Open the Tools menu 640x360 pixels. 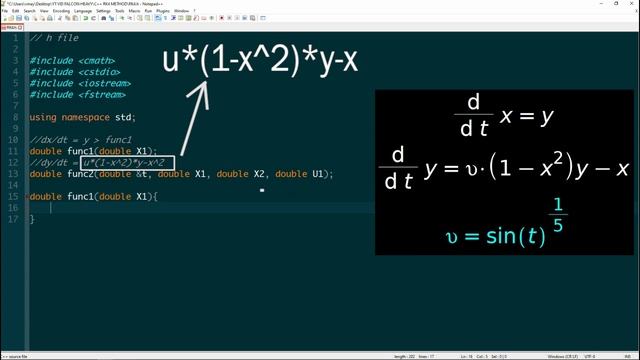coord(120,11)
